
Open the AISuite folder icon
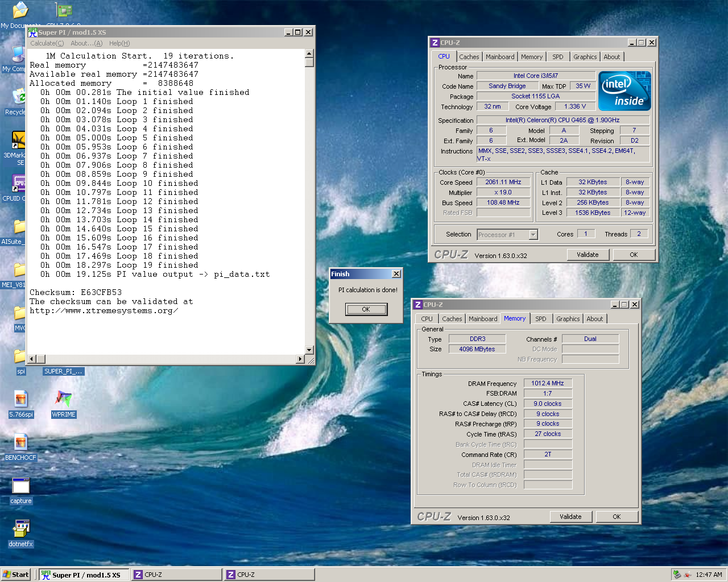pyautogui.click(x=19, y=226)
